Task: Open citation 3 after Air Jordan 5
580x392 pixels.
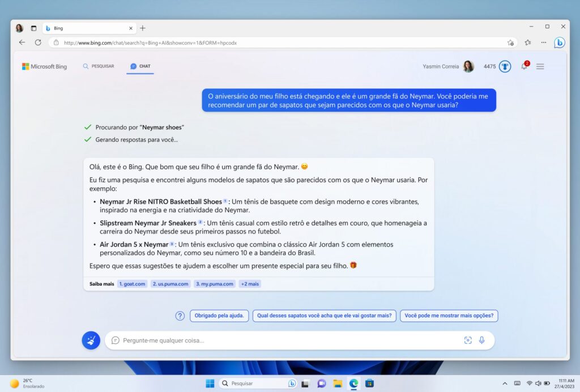Action: pos(172,244)
